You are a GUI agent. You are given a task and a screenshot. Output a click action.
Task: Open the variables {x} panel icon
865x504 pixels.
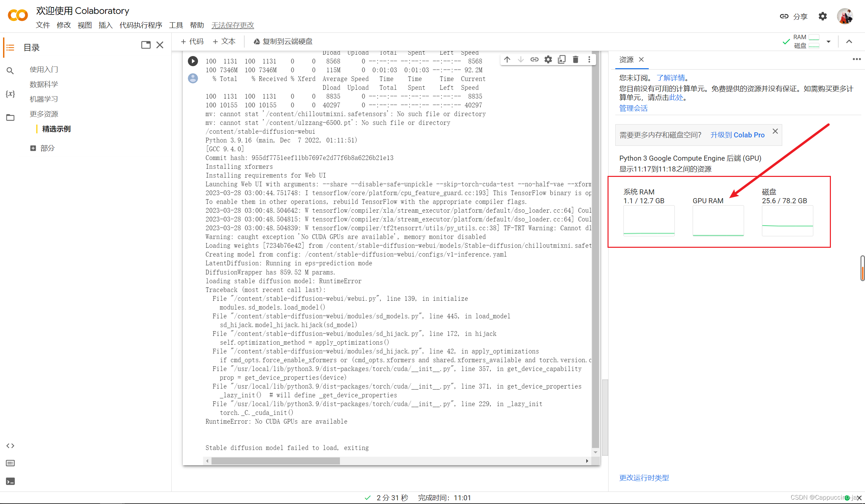point(10,94)
